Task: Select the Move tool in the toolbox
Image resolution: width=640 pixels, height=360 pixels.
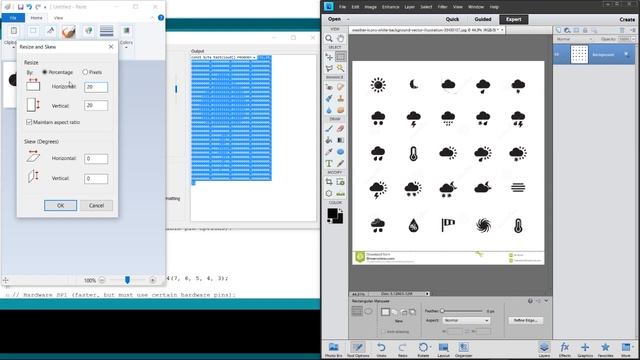Action: click(329, 57)
